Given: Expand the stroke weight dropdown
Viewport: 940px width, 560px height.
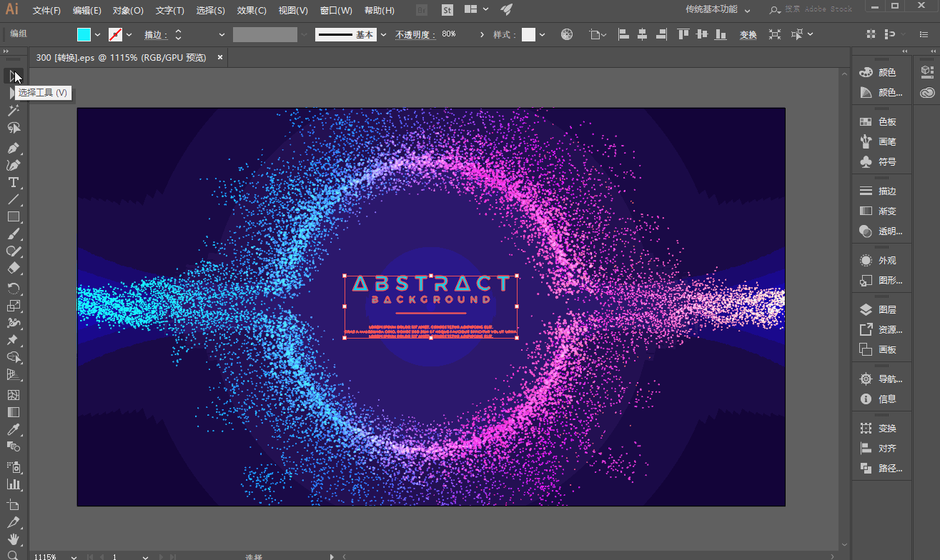Looking at the screenshot, I should point(222,34).
